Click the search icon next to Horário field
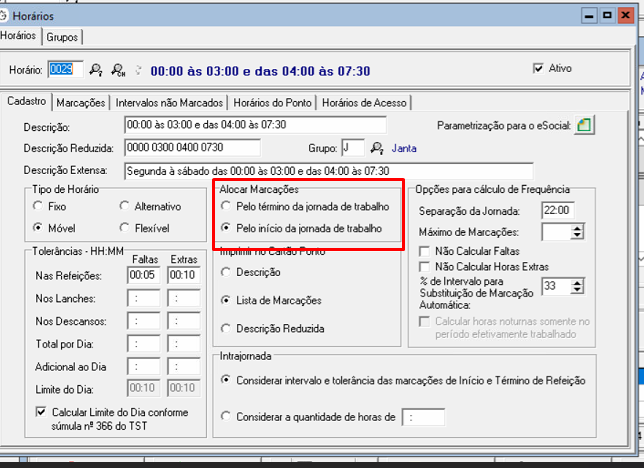This screenshot has width=644, height=468. click(96, 70)
